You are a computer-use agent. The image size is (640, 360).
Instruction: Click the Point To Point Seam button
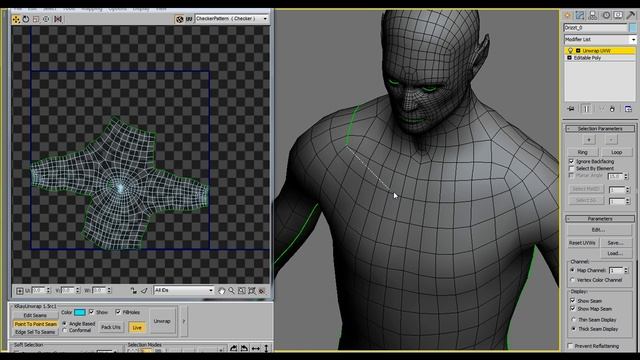[x=35, y=324]
